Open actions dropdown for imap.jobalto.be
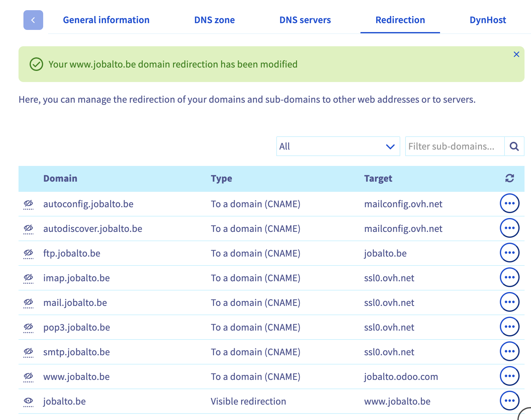531x420 pixels. 509,278
